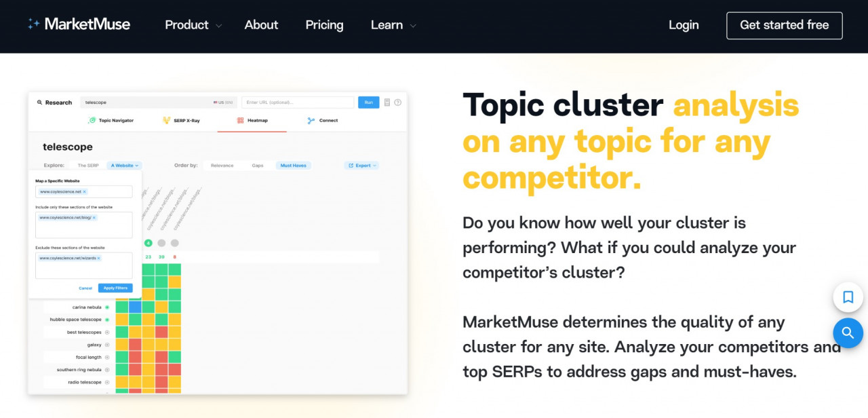868x418 pixels.
Task: Click the document icon beside Run
Action: (387, 102)
